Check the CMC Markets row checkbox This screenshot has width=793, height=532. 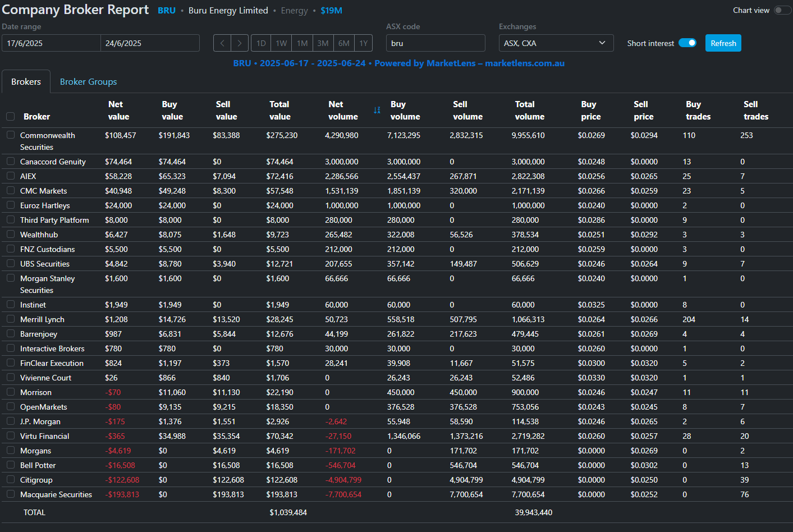(11, 190)
